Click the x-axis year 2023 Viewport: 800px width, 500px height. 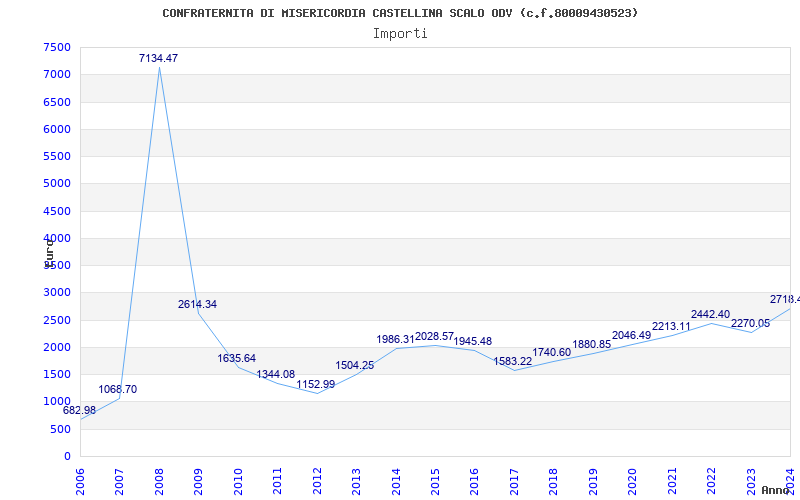click(751, 482)
